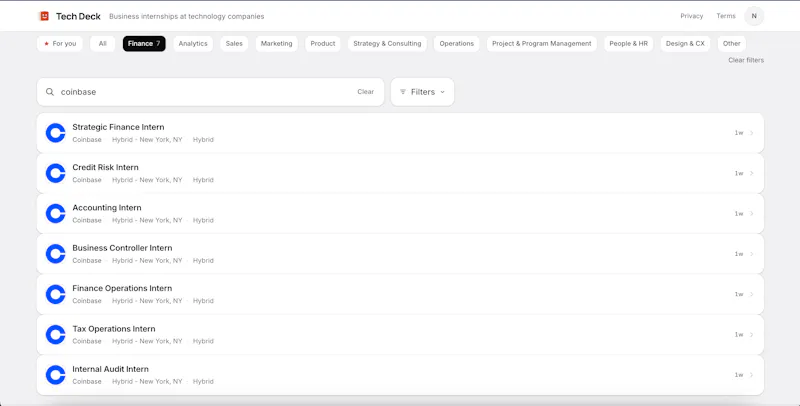The image size is (800, 406).
Task: Open Operations category tab
Action: pos(457,44)
